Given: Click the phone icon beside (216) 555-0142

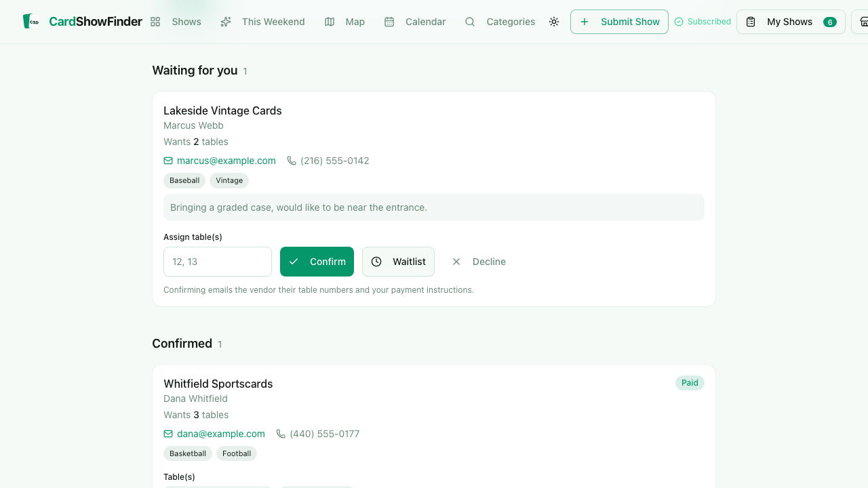Looking at the screenshot, I should [292, 161].
